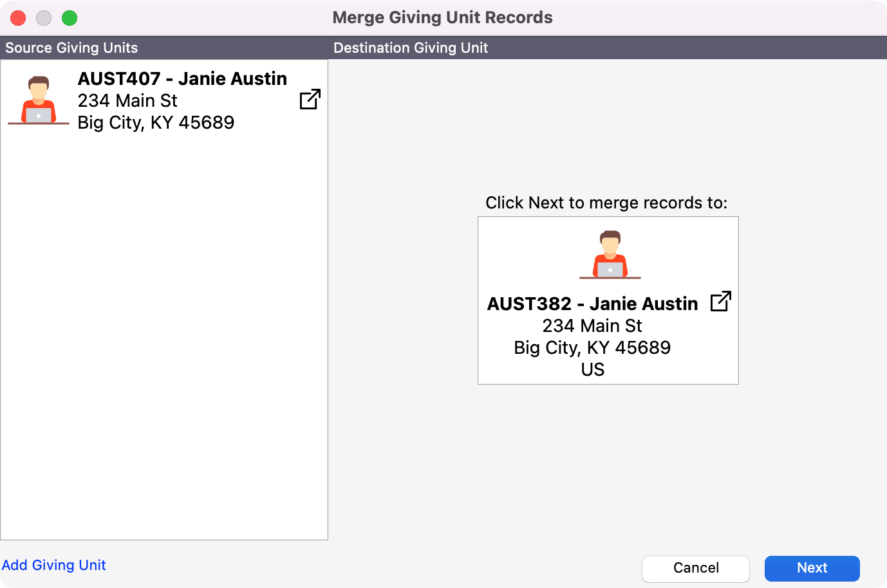The height and width of the screenshot is (588, 887).
Task: Click Next to merge records
Action: (x=812, y=568)
